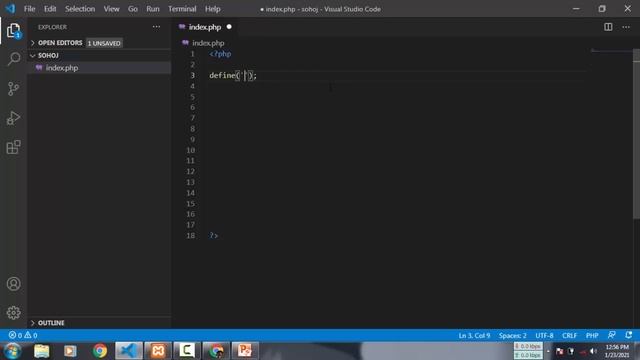Click the define line of code
This screenshot has width=640, height=360.
tap(233, 76)
